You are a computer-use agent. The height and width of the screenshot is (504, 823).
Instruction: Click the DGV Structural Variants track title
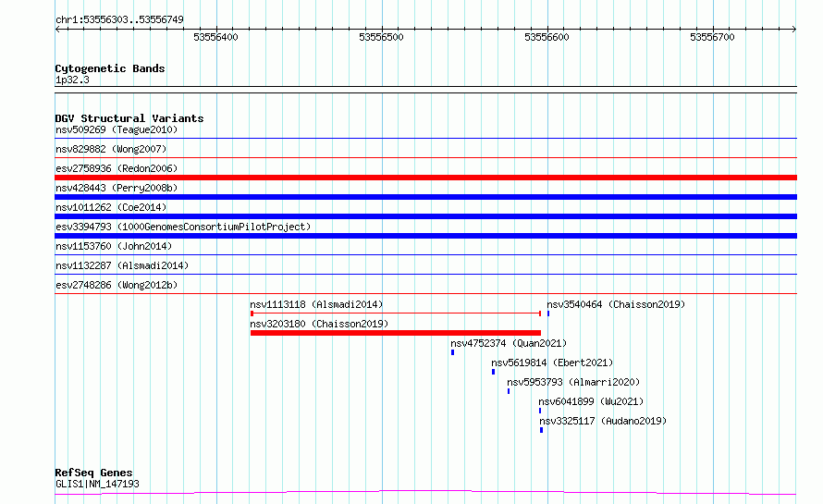click(129, 118)
